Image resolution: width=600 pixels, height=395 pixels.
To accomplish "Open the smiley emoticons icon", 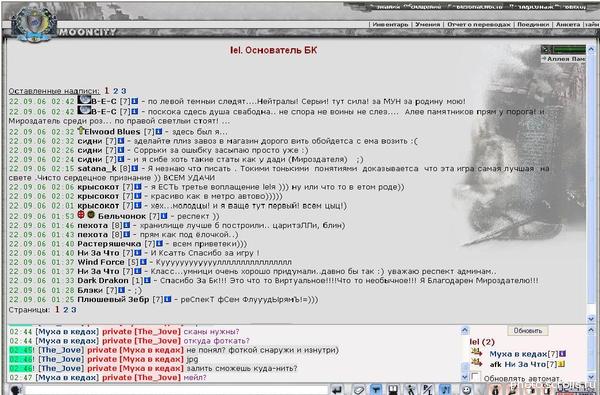I will pyautogui.click(x=466, y=390).
